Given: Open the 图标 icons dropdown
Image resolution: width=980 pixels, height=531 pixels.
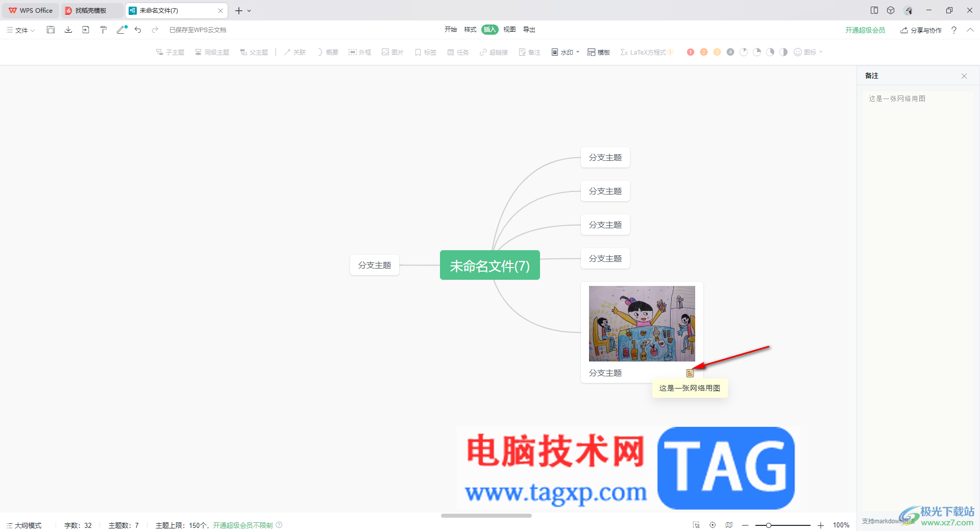Looking at the screenshot, I should (808, 52).
